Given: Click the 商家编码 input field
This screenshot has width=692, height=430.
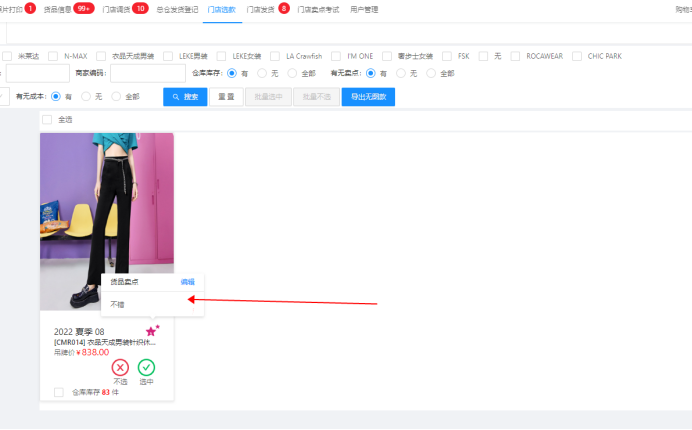Looking at the screenshot, I should 148,73.
